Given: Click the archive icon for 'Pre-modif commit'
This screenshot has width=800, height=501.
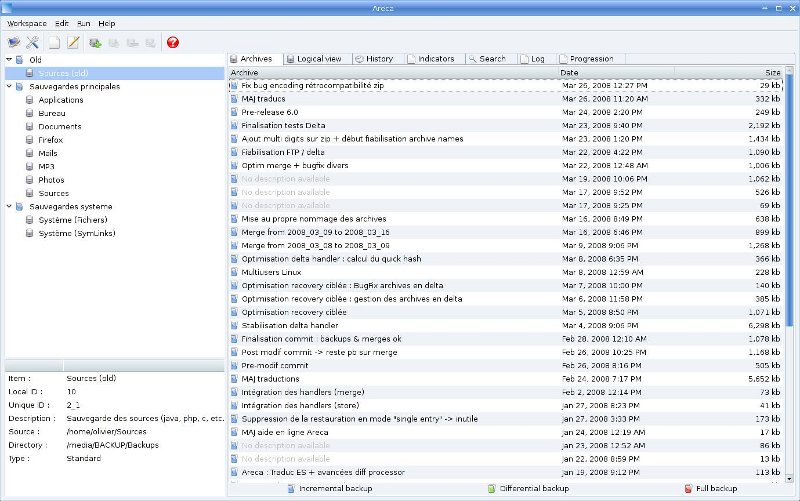Looking at the screenshot, I should [x=234, y=365].
